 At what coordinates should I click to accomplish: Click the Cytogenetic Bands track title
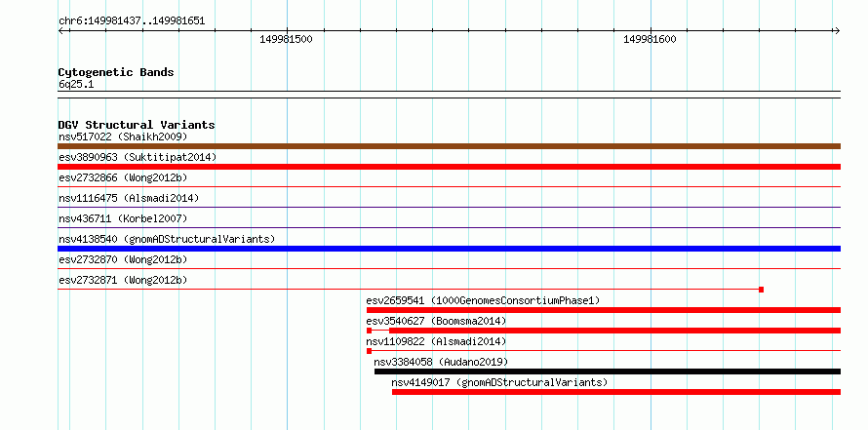tap(116, 72)
